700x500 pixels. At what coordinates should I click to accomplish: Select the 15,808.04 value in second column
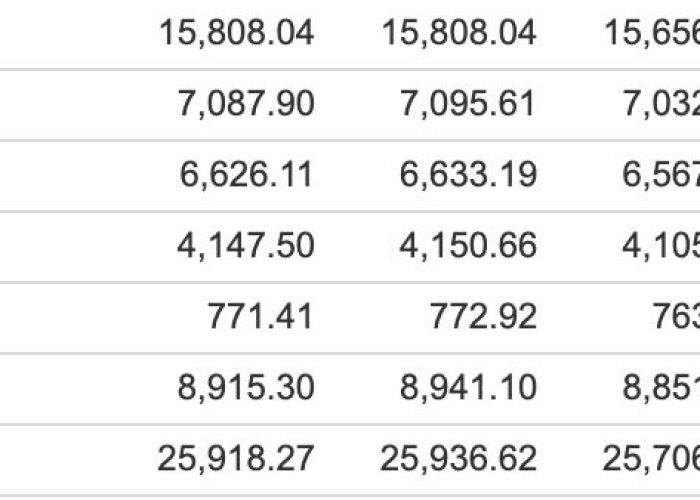(458, 33)
